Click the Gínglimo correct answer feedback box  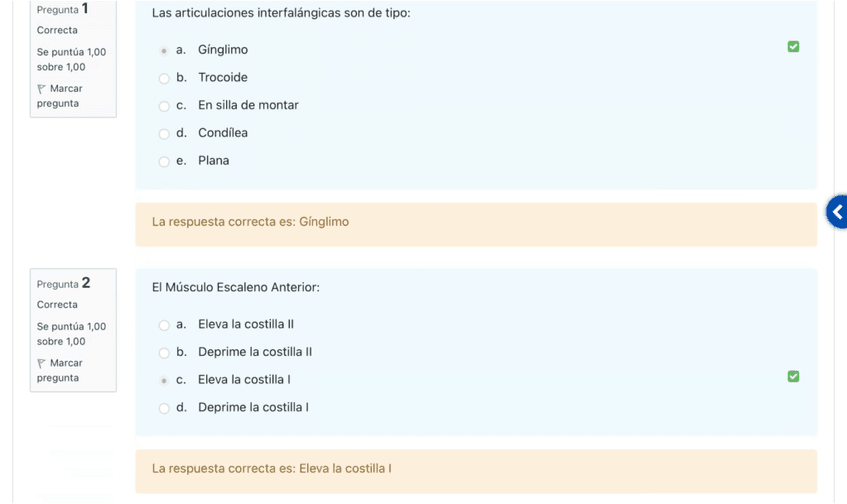(475, 223)
